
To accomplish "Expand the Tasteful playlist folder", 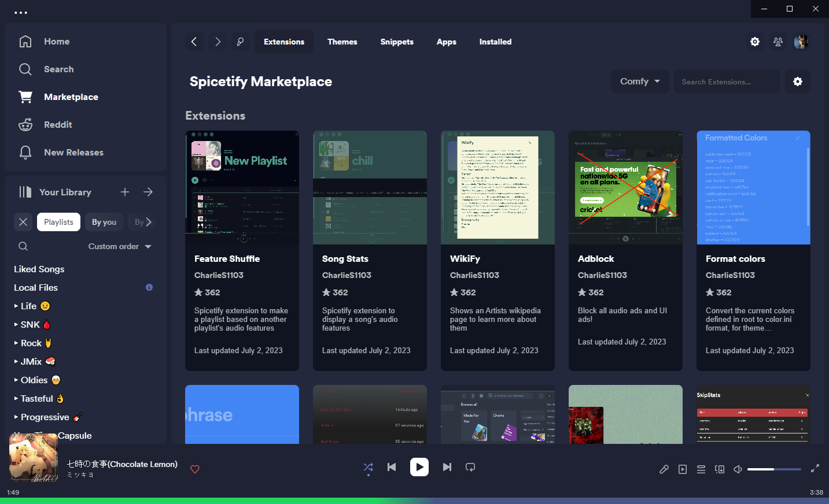I will pos(16,399).
